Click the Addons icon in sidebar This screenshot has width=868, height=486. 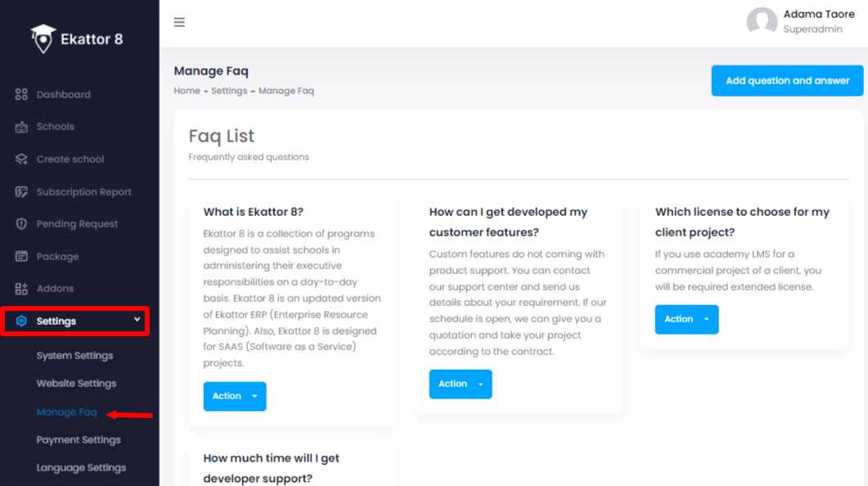pyautogui.click(x=21, y=288)
